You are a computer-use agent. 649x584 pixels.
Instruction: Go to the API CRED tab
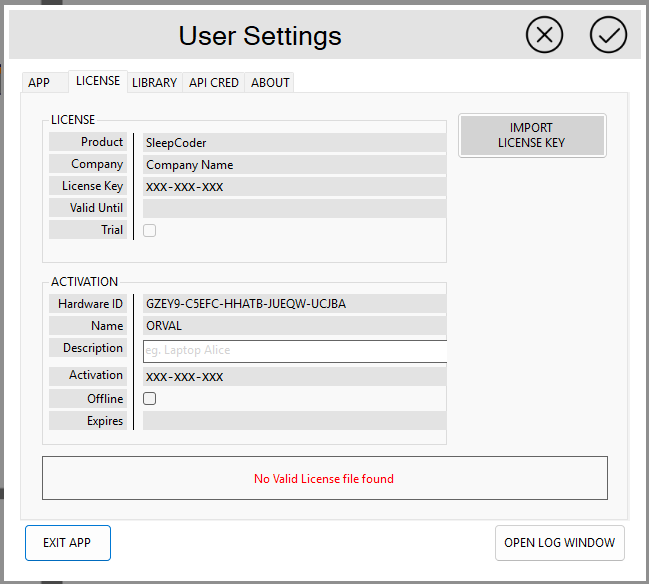point(214,83)
